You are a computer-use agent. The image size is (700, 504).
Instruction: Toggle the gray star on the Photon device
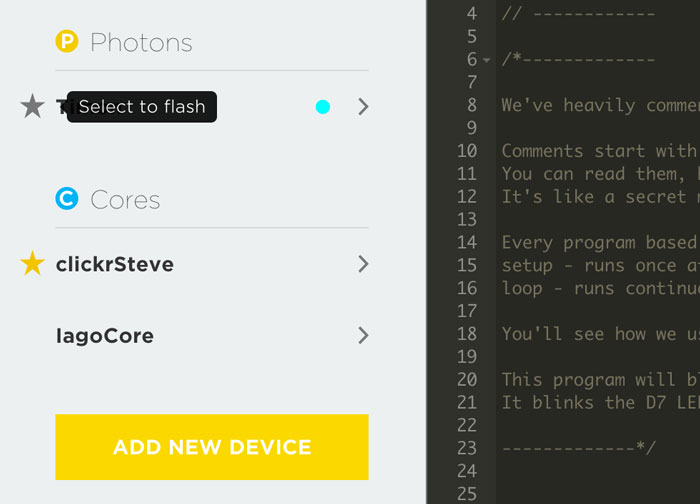pos(33,106)
